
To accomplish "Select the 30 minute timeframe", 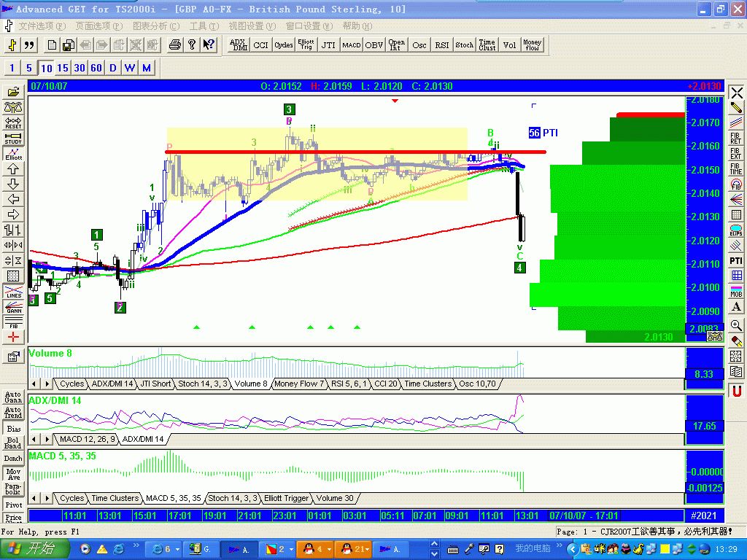I will click(x=80, y=68).
